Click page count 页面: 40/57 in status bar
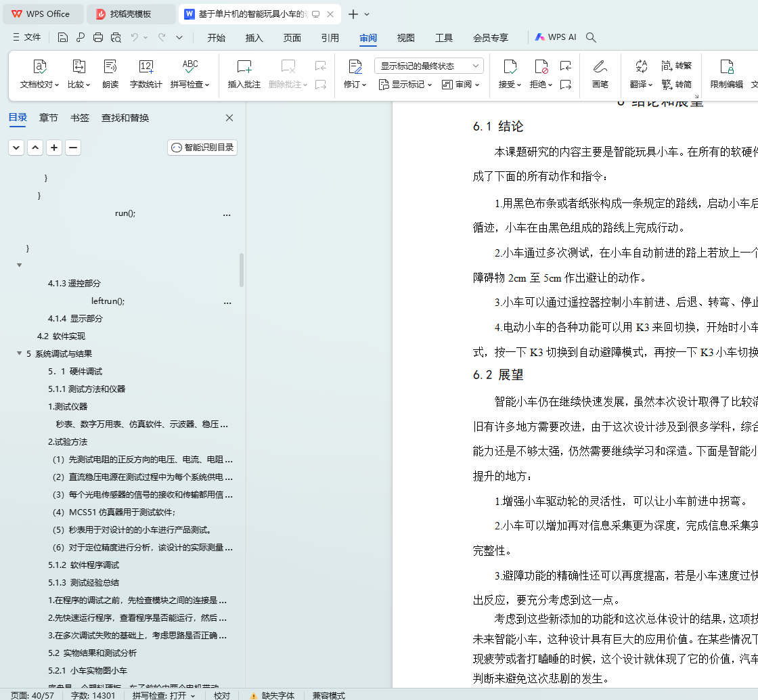758x700 pixels. 33,696
